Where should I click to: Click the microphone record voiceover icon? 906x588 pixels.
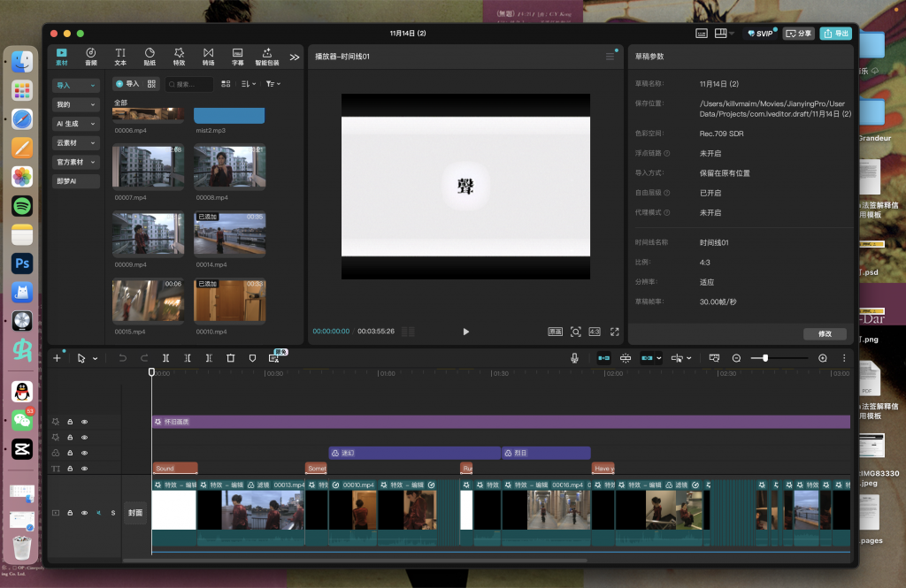coord(574,358)
